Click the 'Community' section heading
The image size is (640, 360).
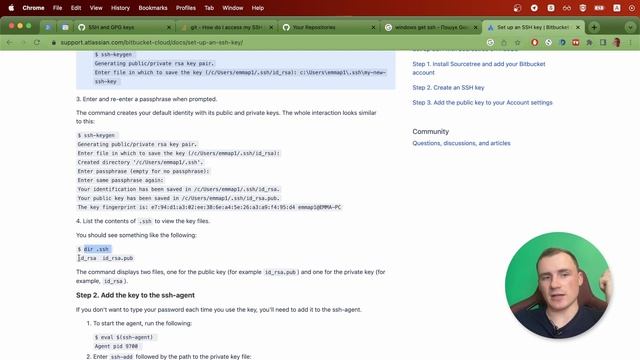pos(431,131)
